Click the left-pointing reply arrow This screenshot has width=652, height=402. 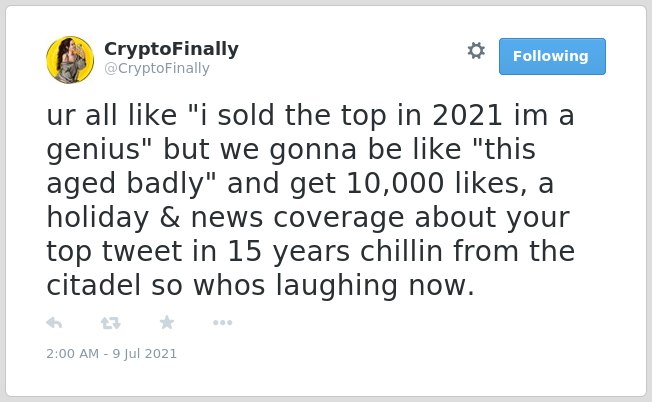point(54,323)
